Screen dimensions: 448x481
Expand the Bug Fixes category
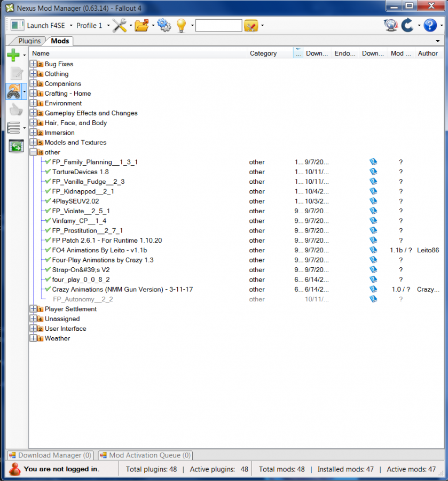33,64
